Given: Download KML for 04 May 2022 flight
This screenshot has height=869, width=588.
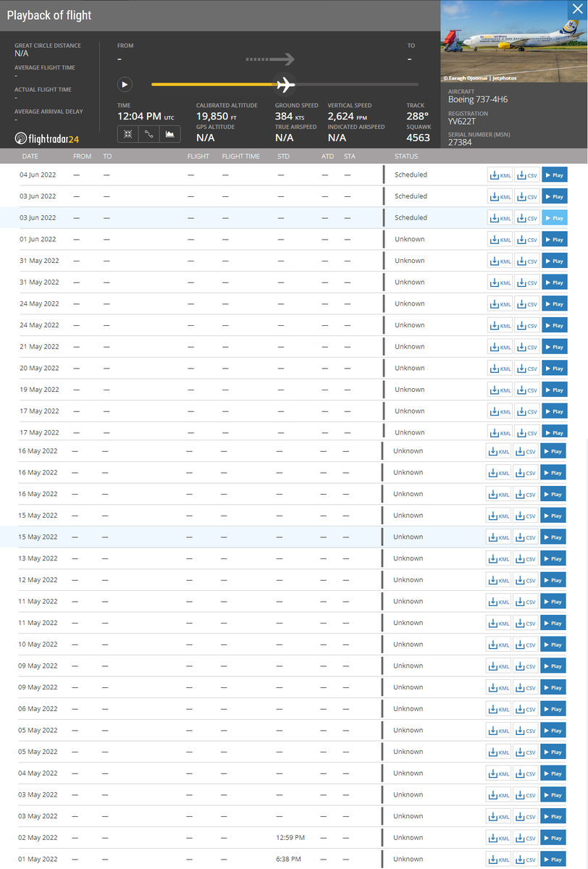Looking at the screenshot, I should click(x=499, y=773).
